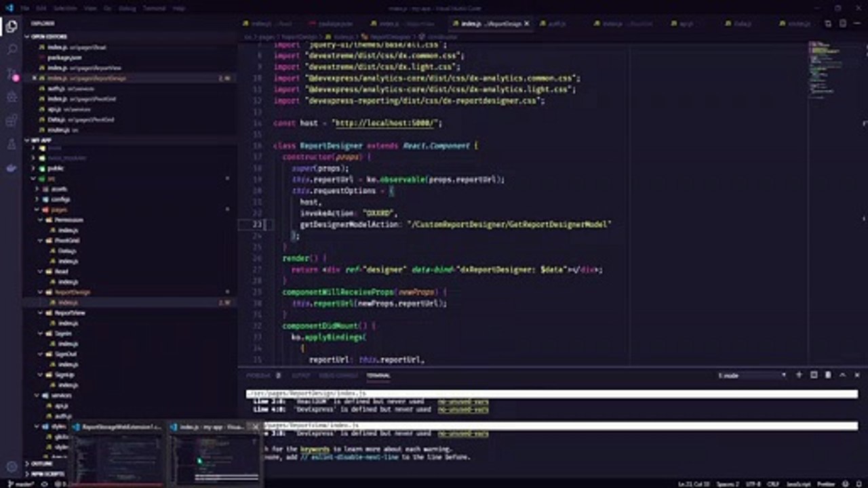Open the File menu
The width and height of the screenshot is (868, 488).
tap(25, 8)
